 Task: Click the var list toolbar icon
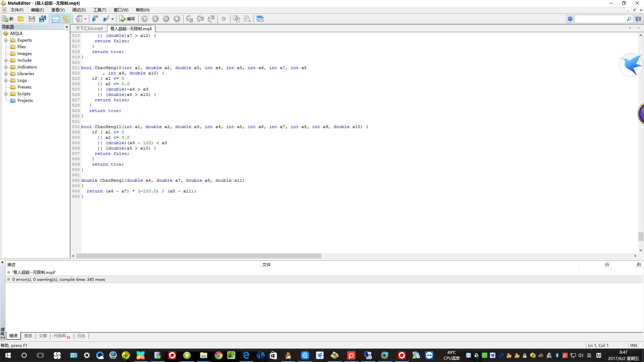[95, 19]
